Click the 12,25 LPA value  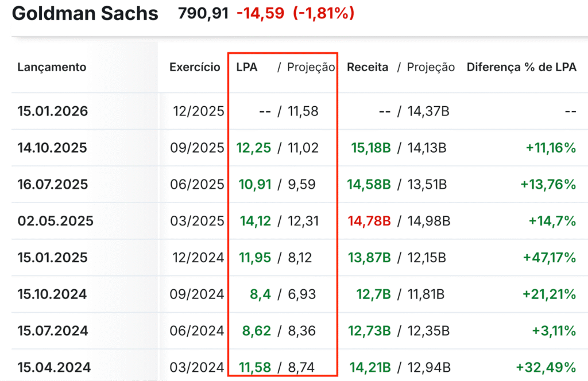click(253, 148)
